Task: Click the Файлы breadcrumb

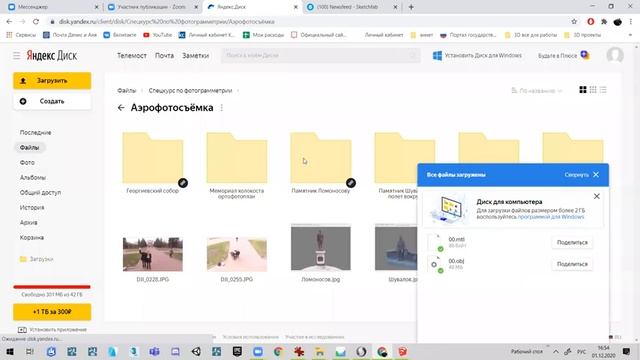Action: tap(127, 91)
